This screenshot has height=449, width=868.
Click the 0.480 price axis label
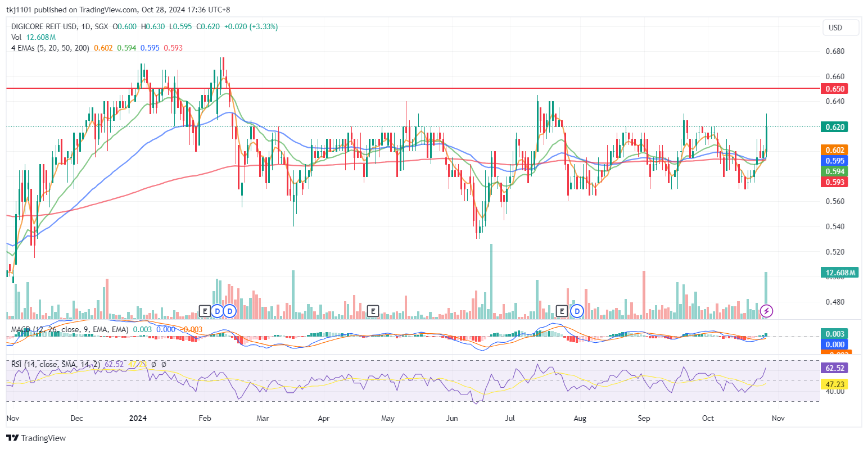pyautogui.click(x=835, y=302)
